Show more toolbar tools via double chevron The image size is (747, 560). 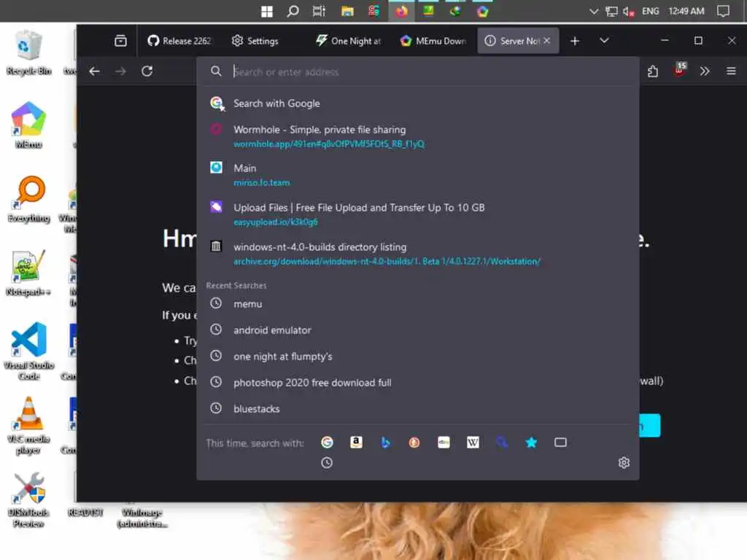705,71
